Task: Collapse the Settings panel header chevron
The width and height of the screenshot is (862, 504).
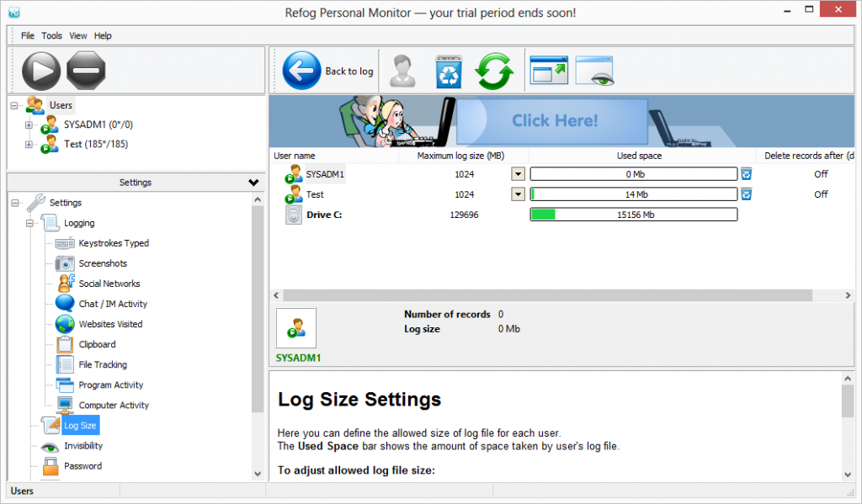Action: (x=253, y=183)
